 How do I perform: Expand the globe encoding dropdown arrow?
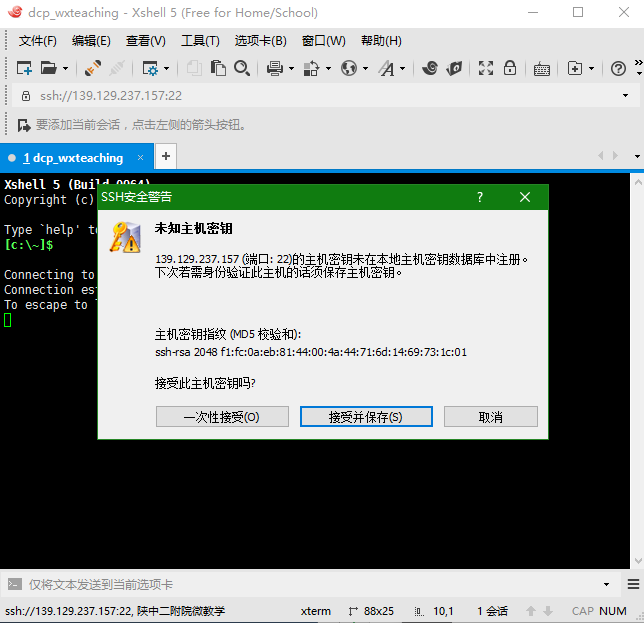coord(365,69)
